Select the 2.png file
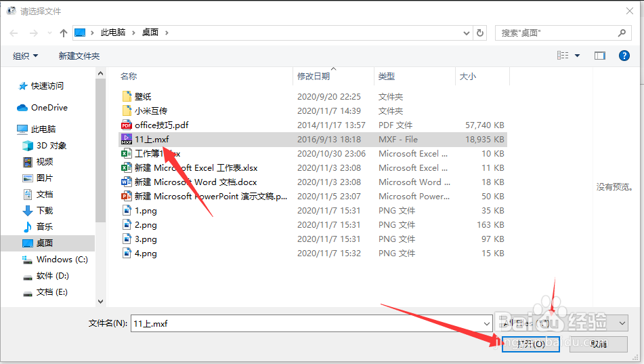 pyautogui.click(x=146, y=225)
